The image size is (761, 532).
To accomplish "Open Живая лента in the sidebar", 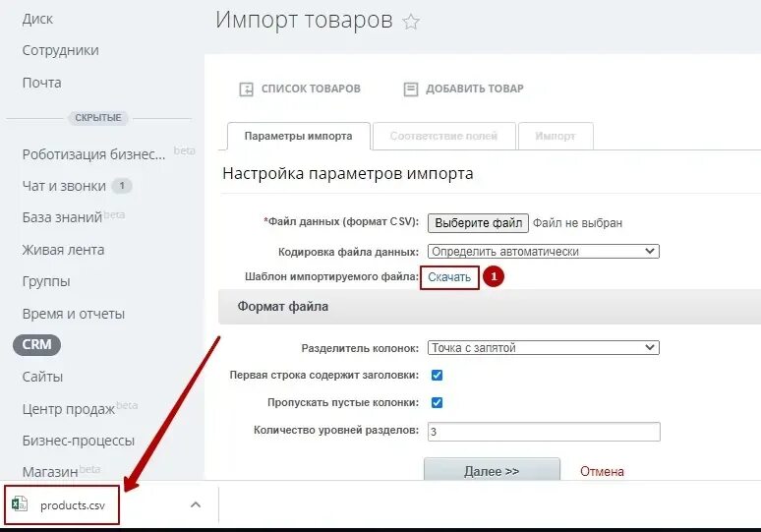I will (x=63, y=250).
